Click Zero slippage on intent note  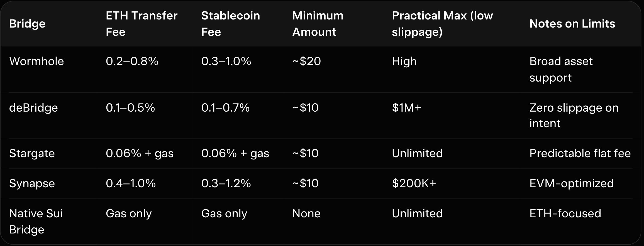574,115
